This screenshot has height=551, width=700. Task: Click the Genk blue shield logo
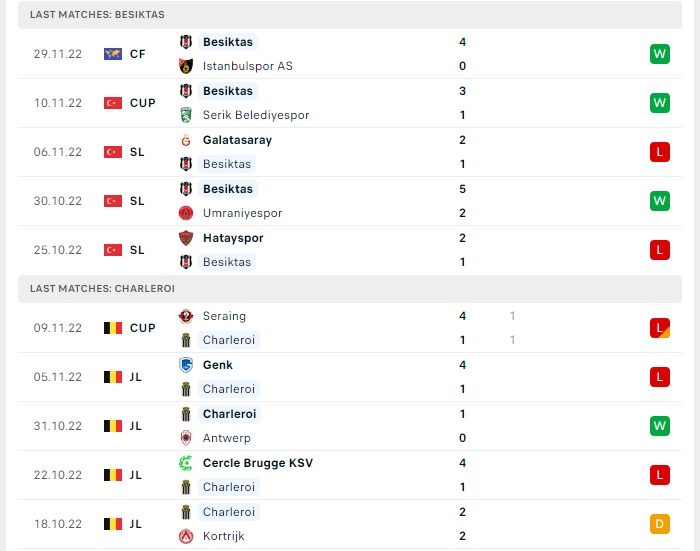[x=186, y=365]
